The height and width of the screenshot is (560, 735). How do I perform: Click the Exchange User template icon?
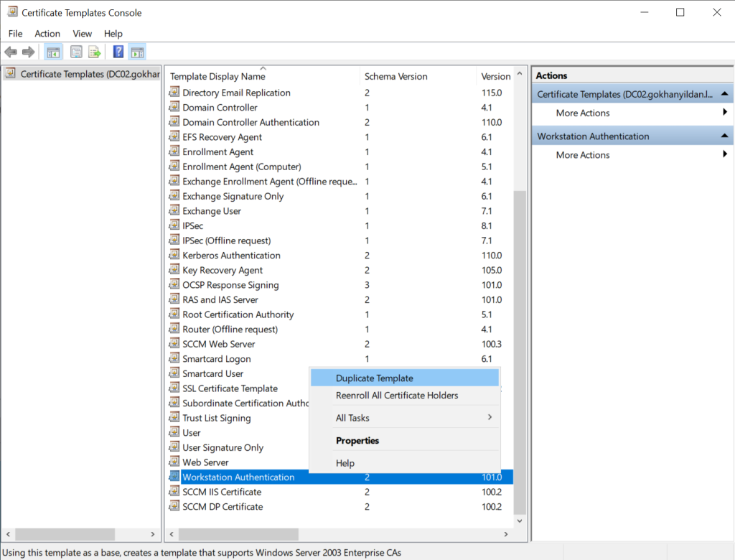tap(174, 210)
